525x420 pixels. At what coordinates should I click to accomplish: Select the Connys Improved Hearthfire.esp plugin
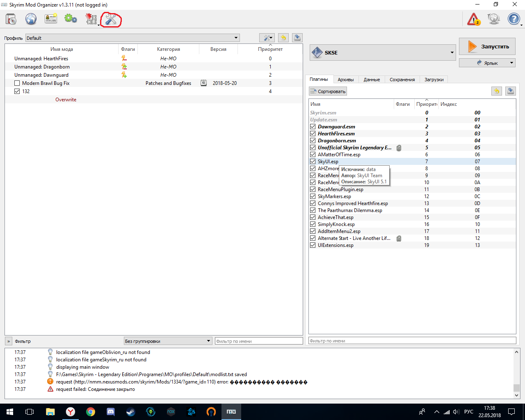[x=353, y=203]
